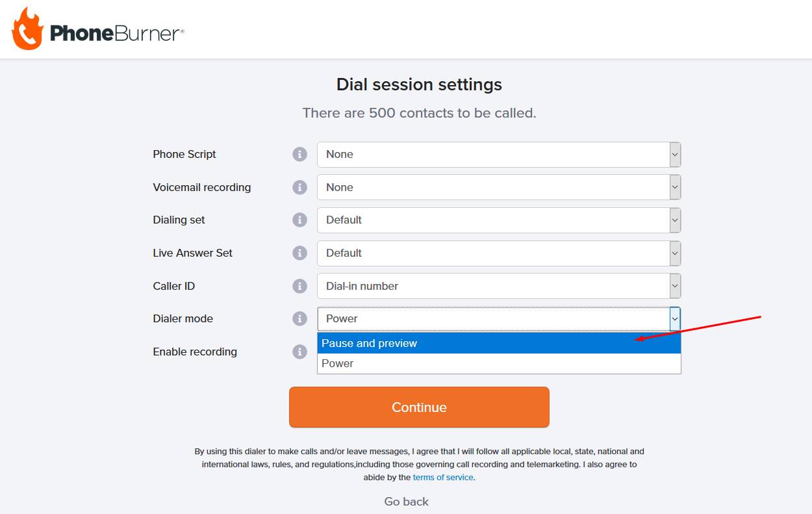Click info icon next to Dialer mode
Screen dimensions: 812x514
[x=299, y=318]
